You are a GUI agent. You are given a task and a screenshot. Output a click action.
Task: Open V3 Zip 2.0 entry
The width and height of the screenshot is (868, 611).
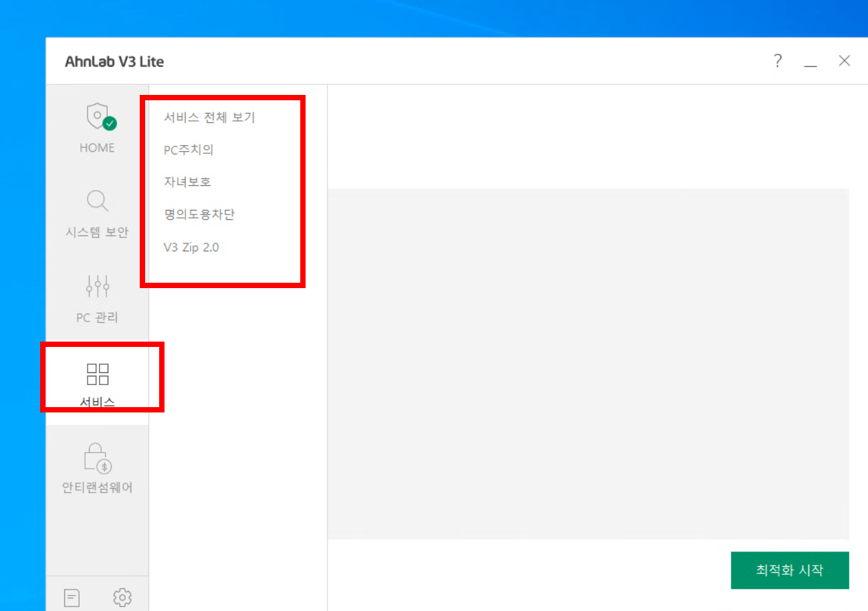coord(191,247)
